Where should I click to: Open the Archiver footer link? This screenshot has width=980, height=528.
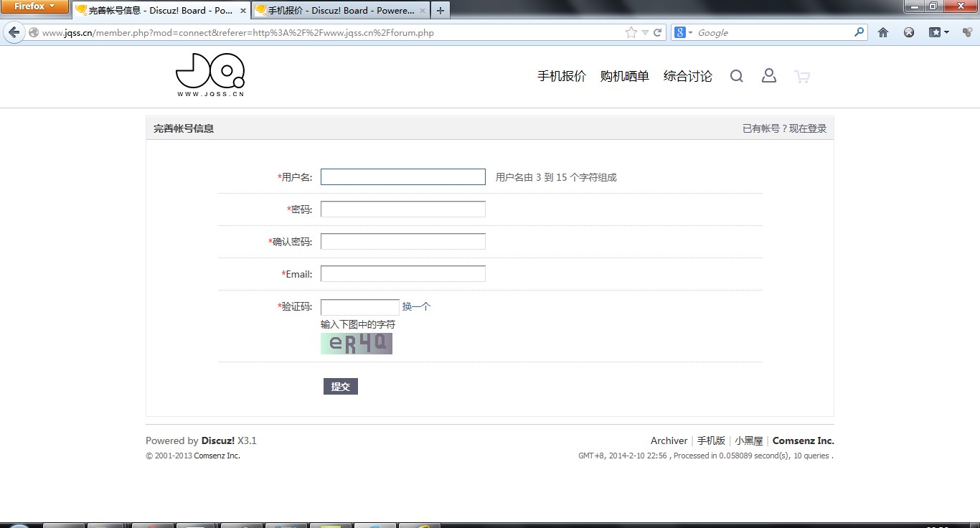669,440
